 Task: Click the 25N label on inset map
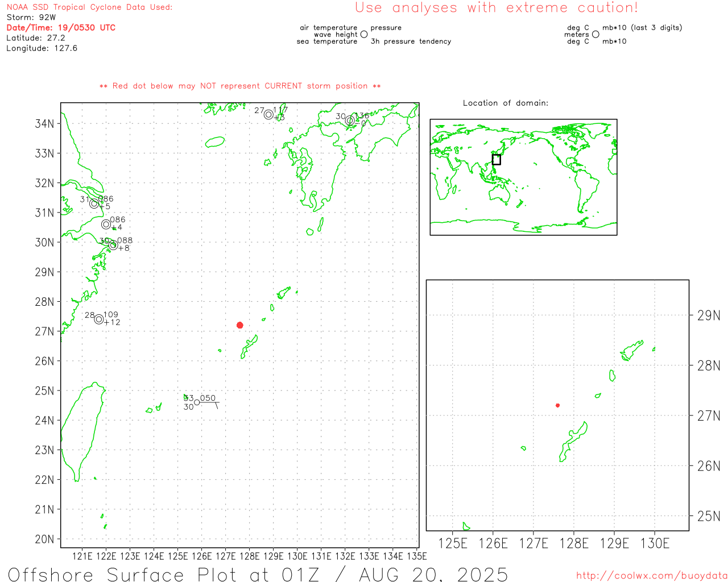[x=709, y=516]
